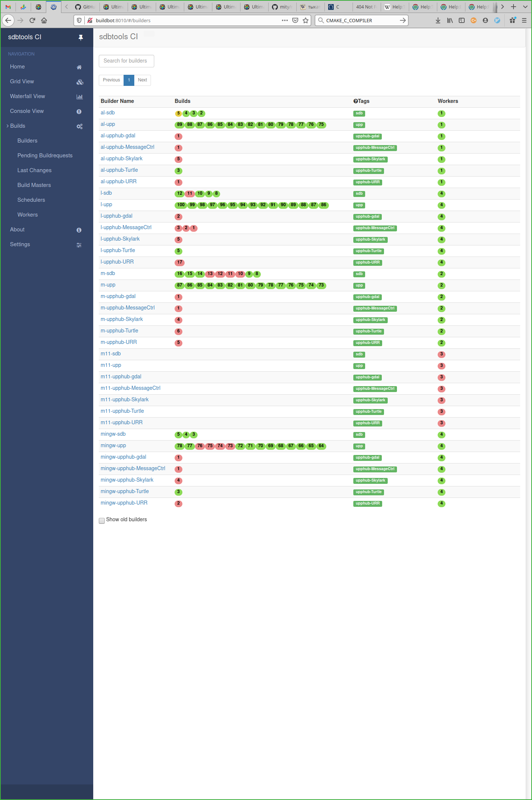Screen dimensions: 532x800
Task: Open the page actions three-dot menu
Action: coord(284,20)
